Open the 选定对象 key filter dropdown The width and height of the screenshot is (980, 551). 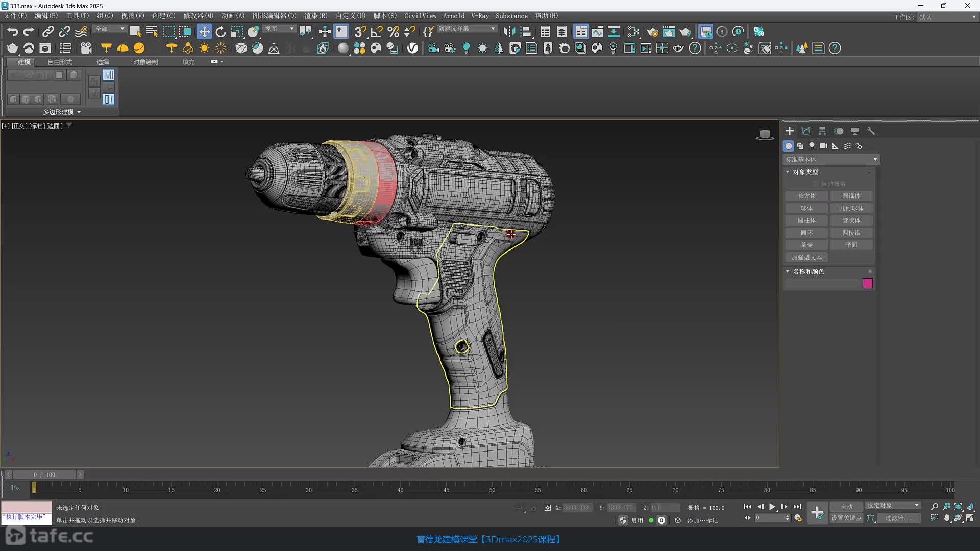pos(893,505)
